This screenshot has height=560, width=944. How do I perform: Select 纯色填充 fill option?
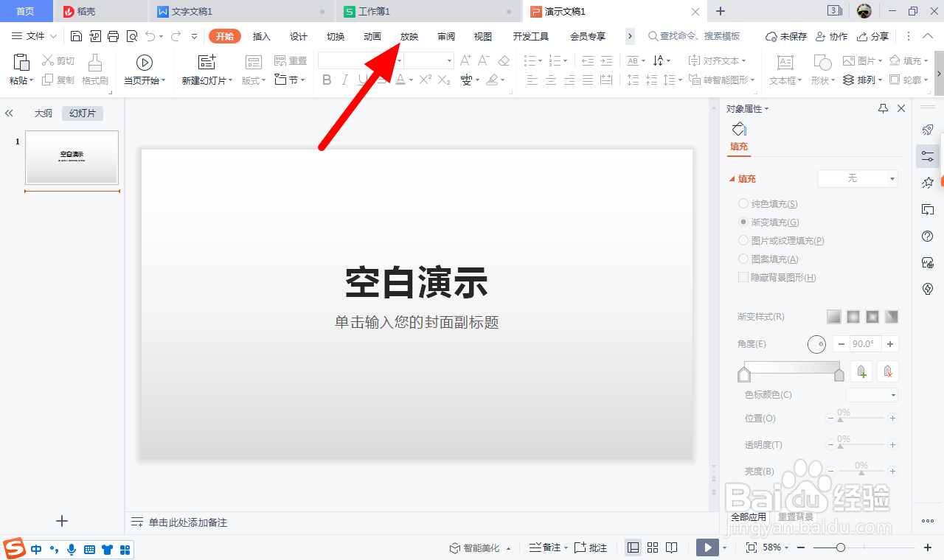[767, 203]
